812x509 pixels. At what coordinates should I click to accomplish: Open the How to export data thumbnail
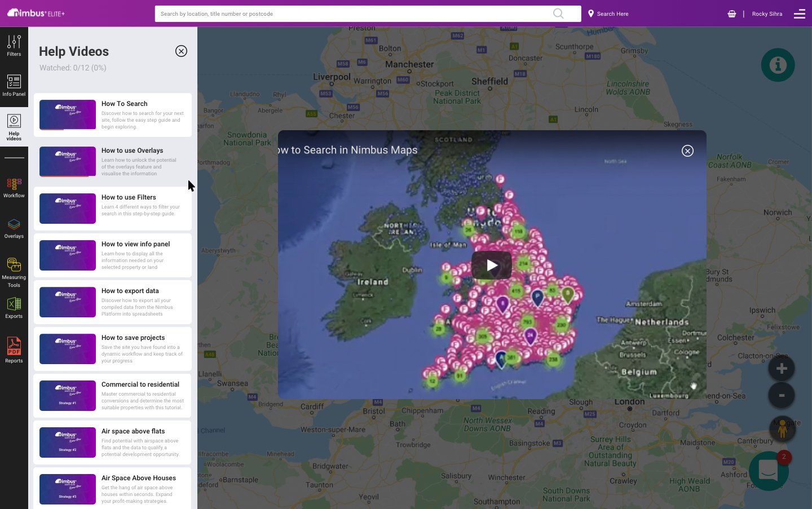(68, 302)
